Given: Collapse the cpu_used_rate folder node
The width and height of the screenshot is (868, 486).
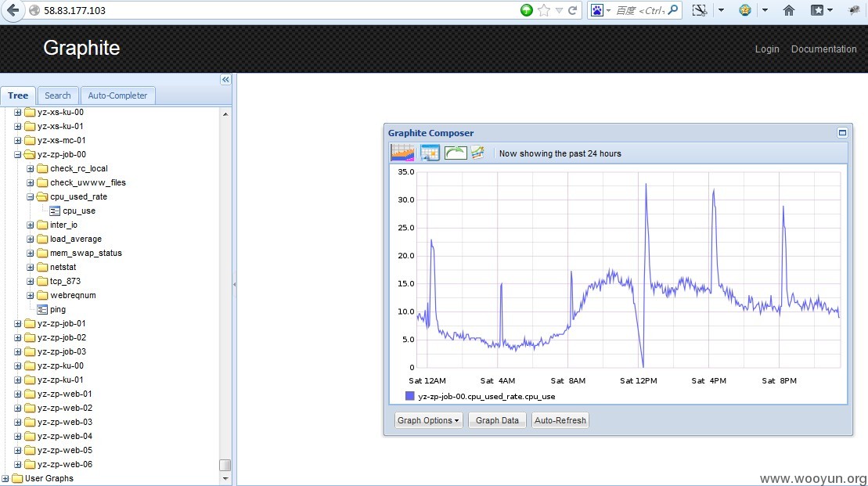Looking at the screenshot, I should click(31, 196).
